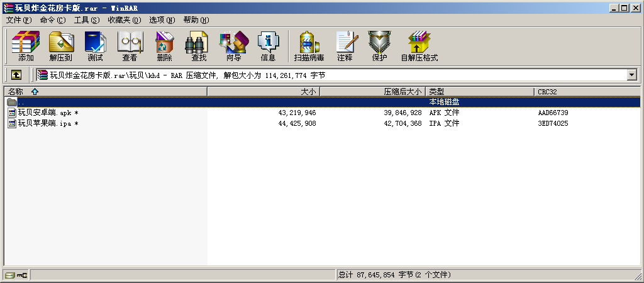Run the 测试 (Test) archive tool

(x=95, y=46)
